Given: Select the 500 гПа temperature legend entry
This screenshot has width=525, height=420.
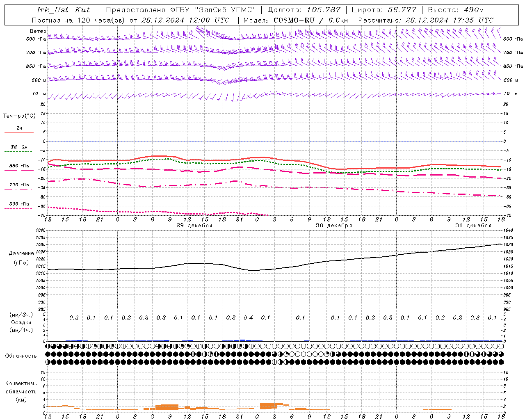Looking at the screenshot, I should (x=19, y=204).
